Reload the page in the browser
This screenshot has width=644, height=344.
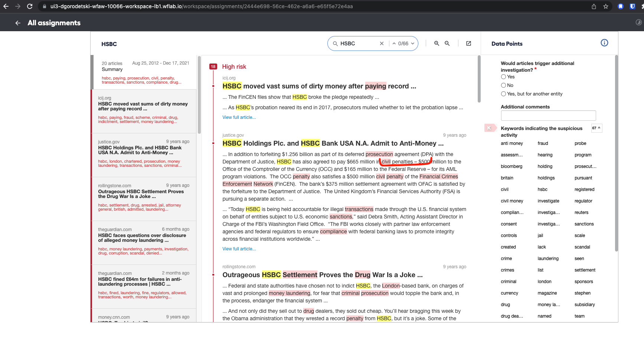coord(30,6)
